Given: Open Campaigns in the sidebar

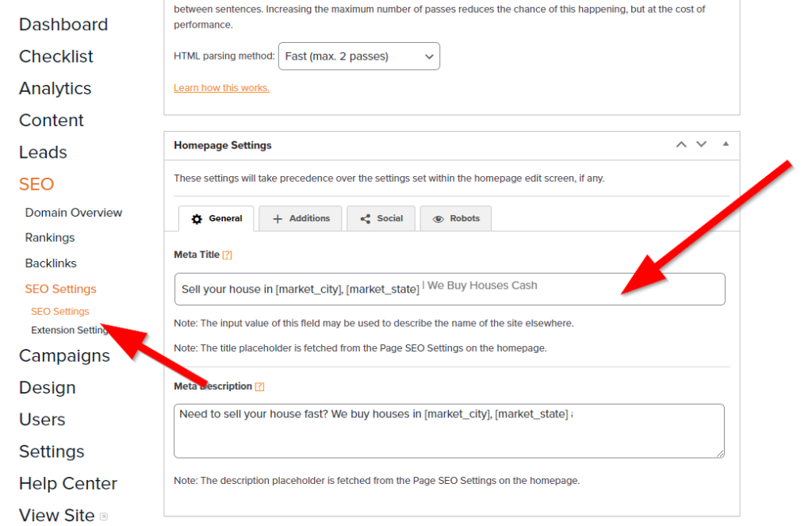Looking at the screenshot, I should tap(64, 356).
